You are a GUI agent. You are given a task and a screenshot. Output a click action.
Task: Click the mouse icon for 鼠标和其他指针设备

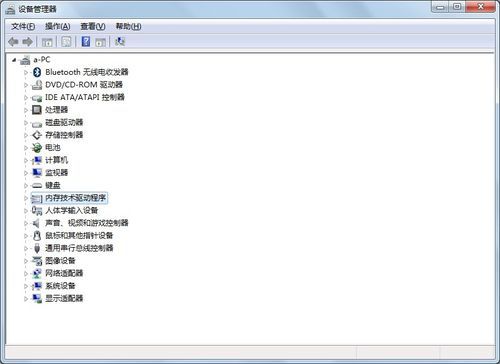37,236
